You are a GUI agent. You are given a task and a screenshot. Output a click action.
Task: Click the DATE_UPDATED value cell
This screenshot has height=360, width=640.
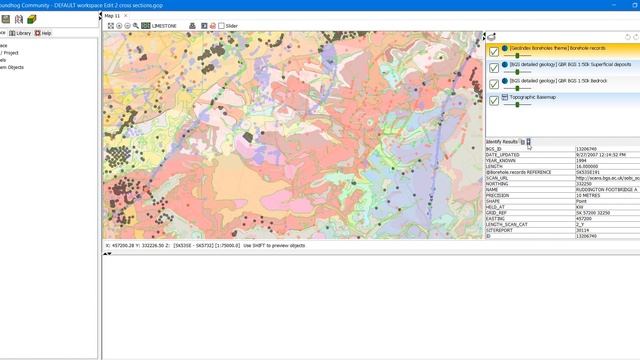tap(607, 155)
